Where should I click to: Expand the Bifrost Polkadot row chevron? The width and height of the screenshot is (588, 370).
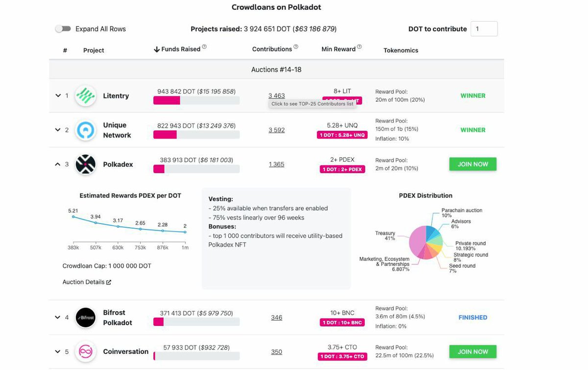(58, 317)
